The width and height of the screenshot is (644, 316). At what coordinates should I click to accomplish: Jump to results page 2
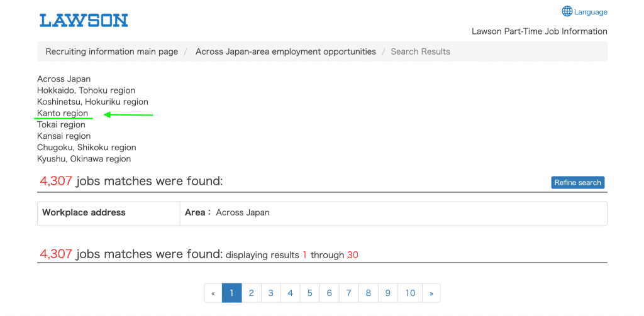pos(252,293)
